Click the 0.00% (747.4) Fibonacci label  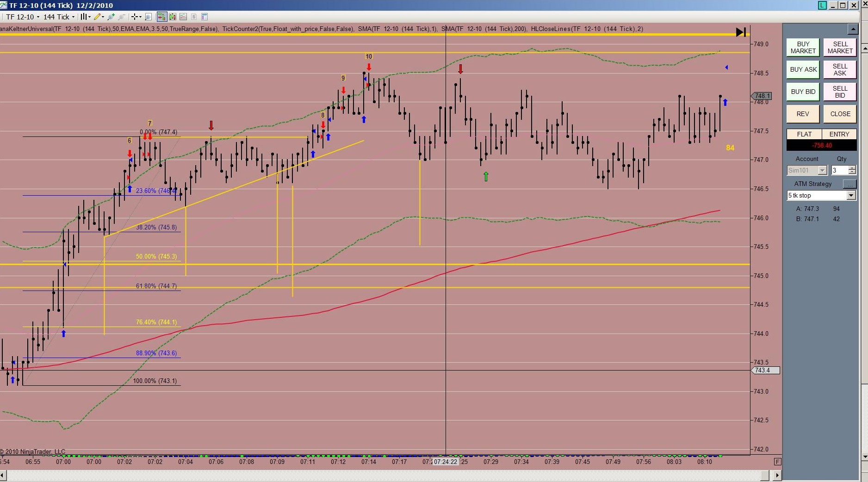[158, 132]
